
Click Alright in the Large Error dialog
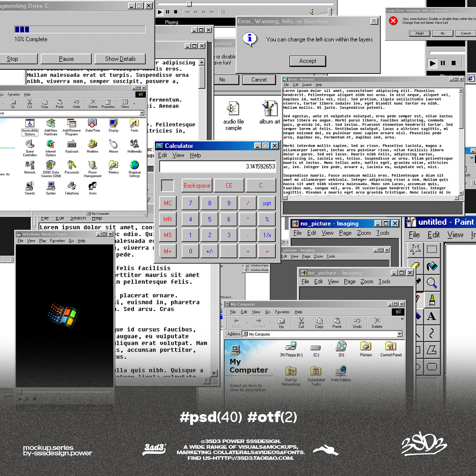[420, 33]
